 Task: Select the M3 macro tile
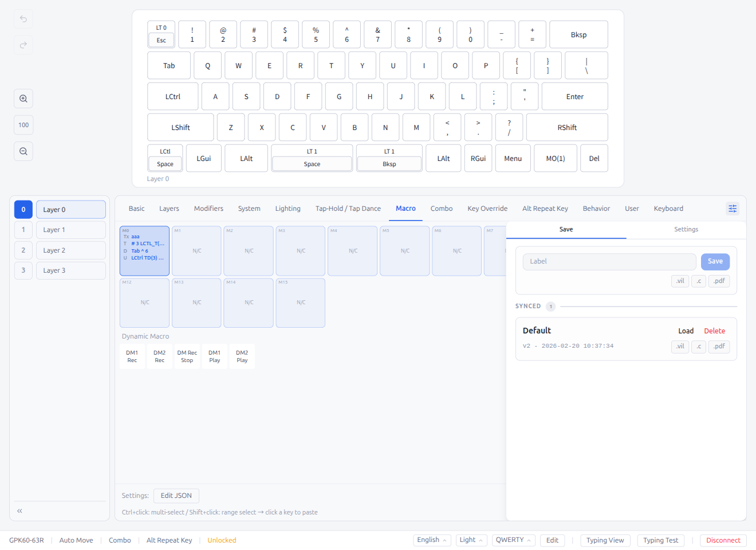coord(301,251)
